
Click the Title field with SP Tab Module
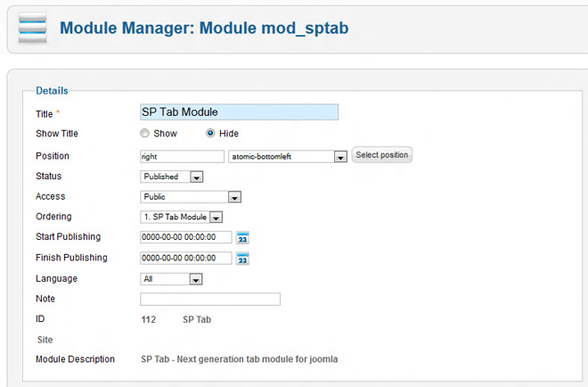239,112
